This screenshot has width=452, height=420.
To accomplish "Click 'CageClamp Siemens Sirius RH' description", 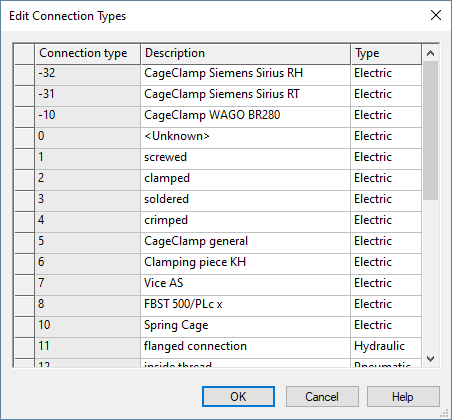I will 246,75.
